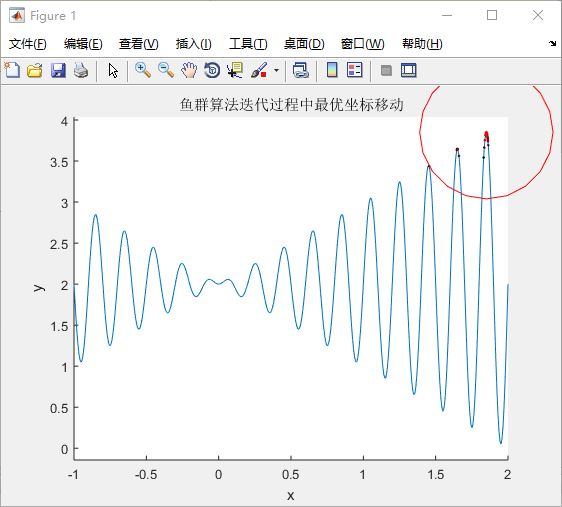Save the figure with the floppy disk icon
The width and height of the screenshot is (562, 507).
[58, 70]
